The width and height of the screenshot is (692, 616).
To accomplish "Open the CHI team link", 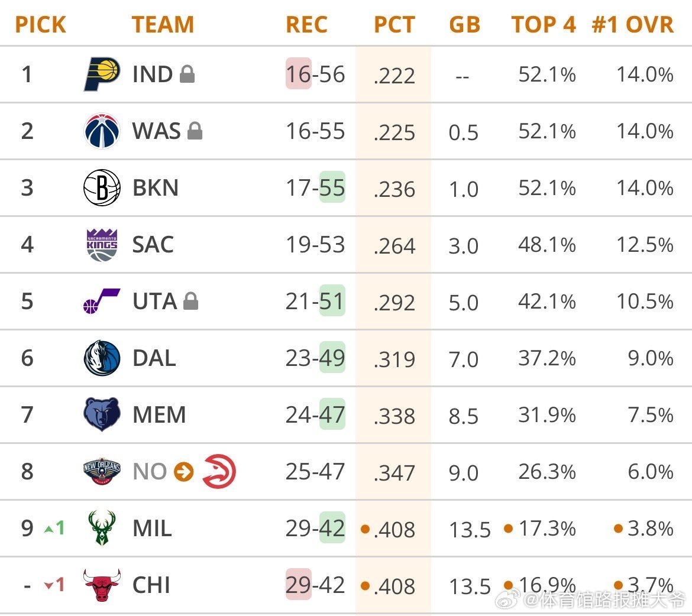I will pyautogui.click(x=151, y=585).
